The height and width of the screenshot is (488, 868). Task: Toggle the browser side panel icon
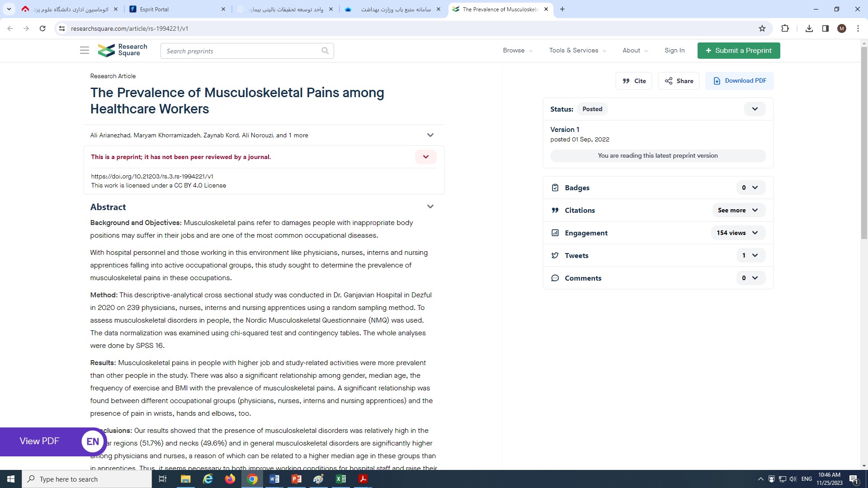coord(826,28)
